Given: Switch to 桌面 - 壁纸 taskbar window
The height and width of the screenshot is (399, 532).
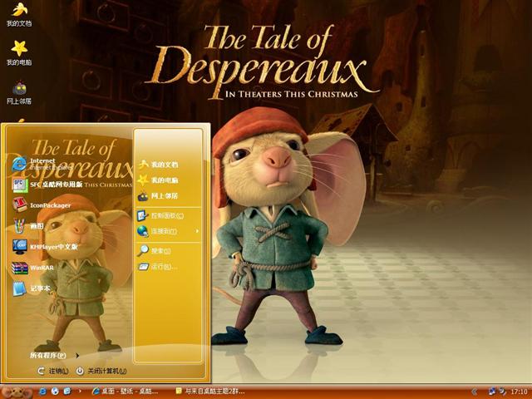Looking at the screenshot, I should point(126,392).
